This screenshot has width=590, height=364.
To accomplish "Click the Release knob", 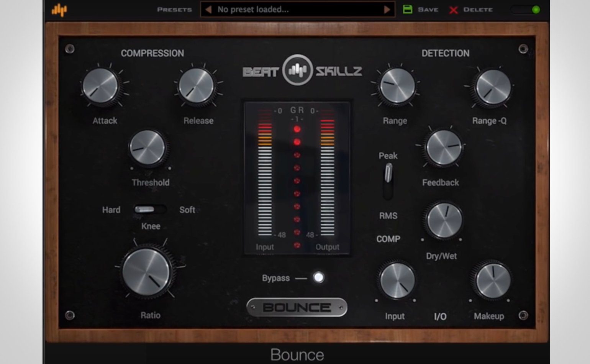I will click(x=197, y=86).
